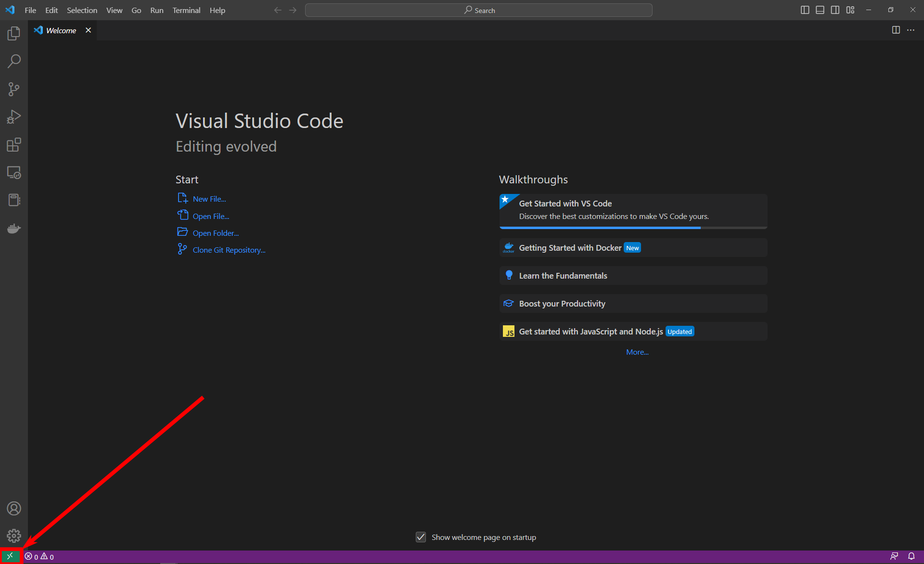Open the Manage gear icon

pyautogui.click(x=14, y=536)
